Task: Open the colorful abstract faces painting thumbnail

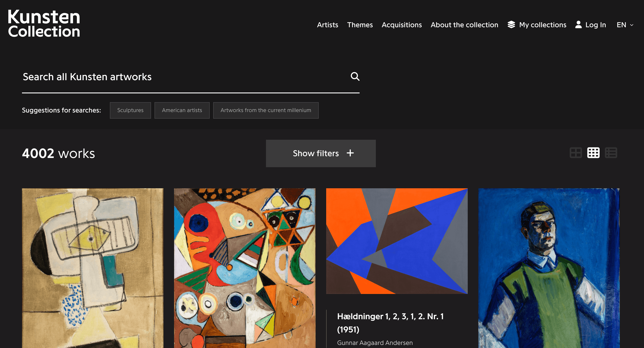Action: click(245, 268)
